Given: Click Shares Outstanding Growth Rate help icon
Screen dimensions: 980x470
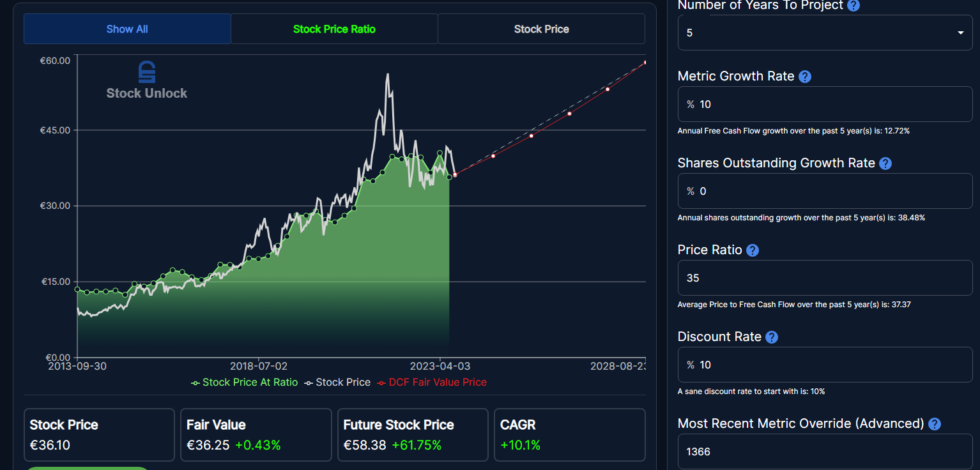Looking at the screenshot, I should (885, 163).
